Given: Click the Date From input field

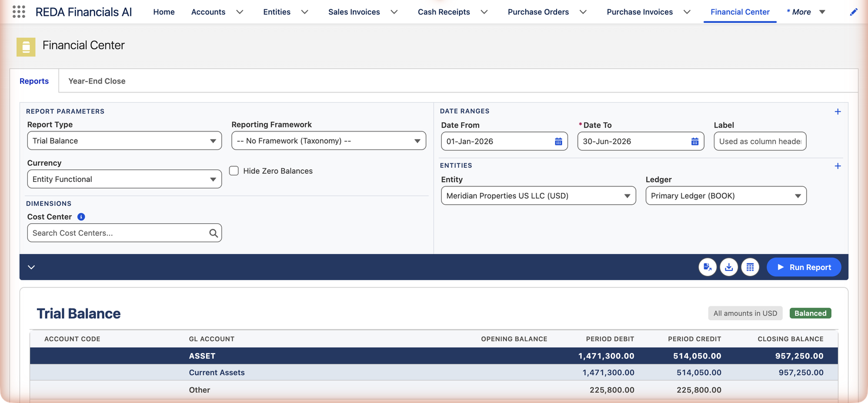Looking at the screenshot, I should 505,141.
